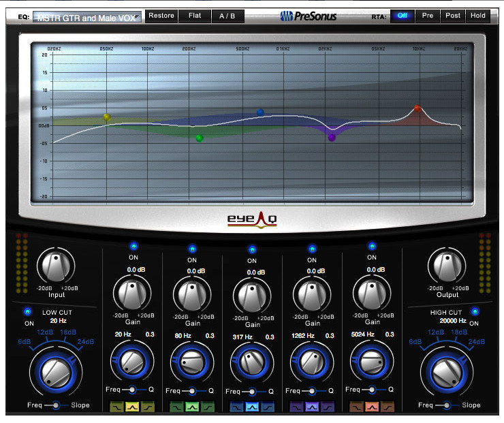Click the Input gain knob

click(56, 266)
